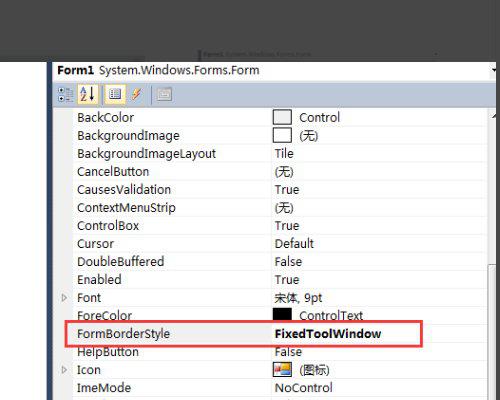This screenshot has height=400, width=500.
Task: Expand the Icon property
Action: pos(64,370)
